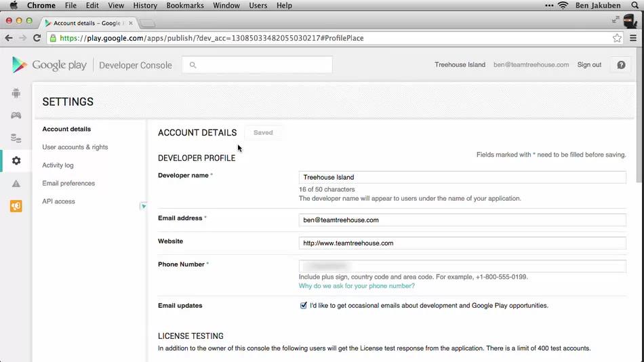This screenshot has height=362, width=644.
Task: Open All applications Android icon in sidebar
Action: point(16,94)
